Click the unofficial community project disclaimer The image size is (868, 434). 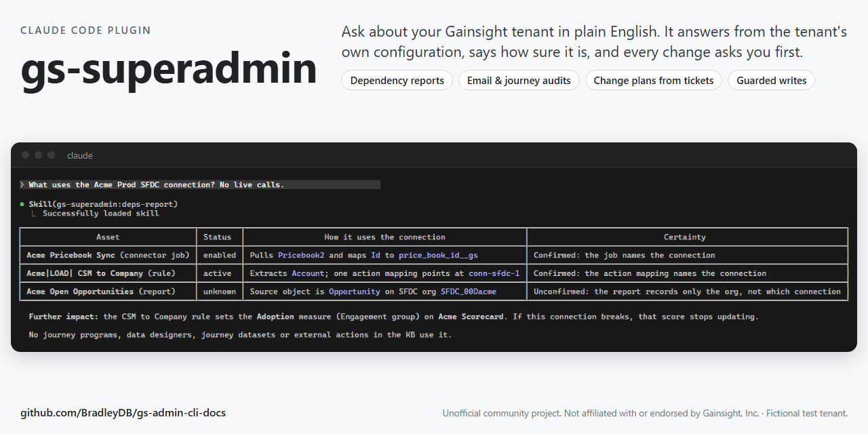pyautogui.click(x=645, y=413)
